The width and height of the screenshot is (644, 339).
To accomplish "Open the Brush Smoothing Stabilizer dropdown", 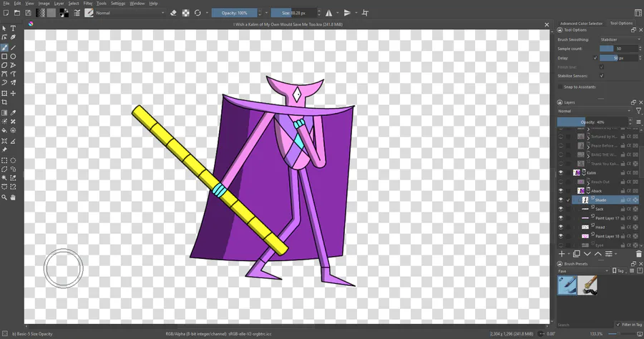I will tap(620, 40).
